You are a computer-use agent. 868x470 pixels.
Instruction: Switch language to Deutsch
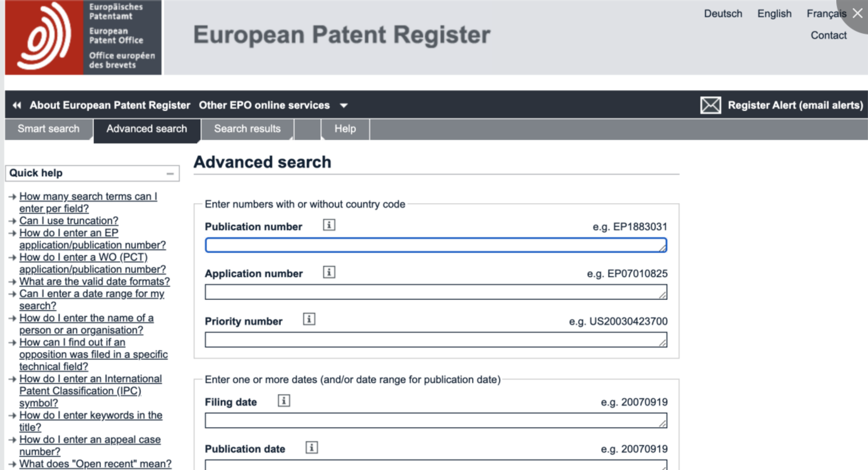point(723,14)
